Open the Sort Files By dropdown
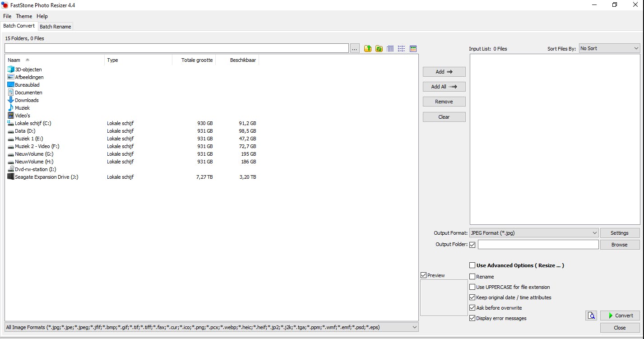Viewport: 644px width, 339px height. [609, 48]
